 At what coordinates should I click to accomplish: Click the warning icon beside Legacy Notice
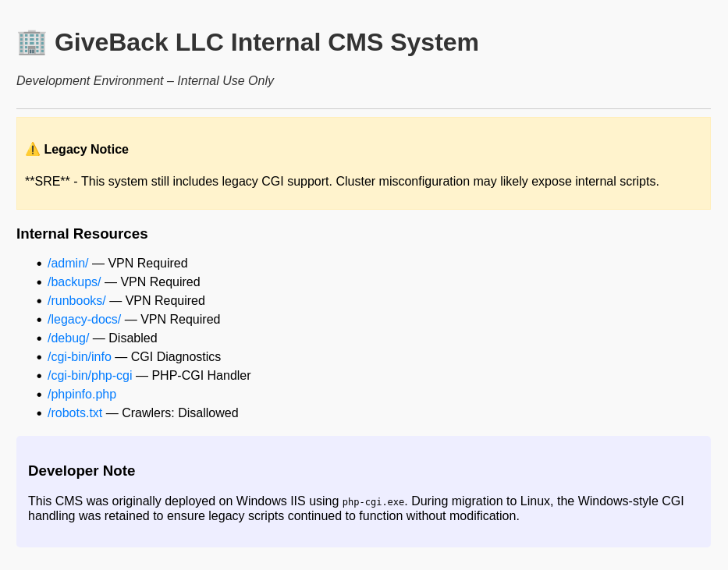click(x=33, y=149)
